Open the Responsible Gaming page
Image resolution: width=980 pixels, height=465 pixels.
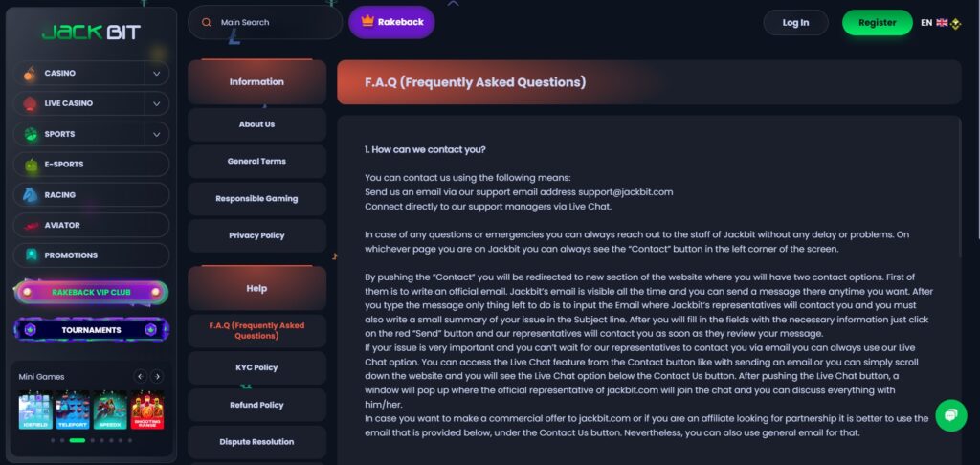coord(256,198)
